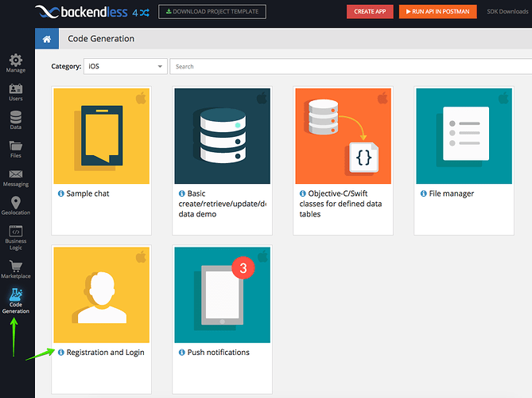
Task: Open the Marketplace cart icon
Action: (16, 266)
